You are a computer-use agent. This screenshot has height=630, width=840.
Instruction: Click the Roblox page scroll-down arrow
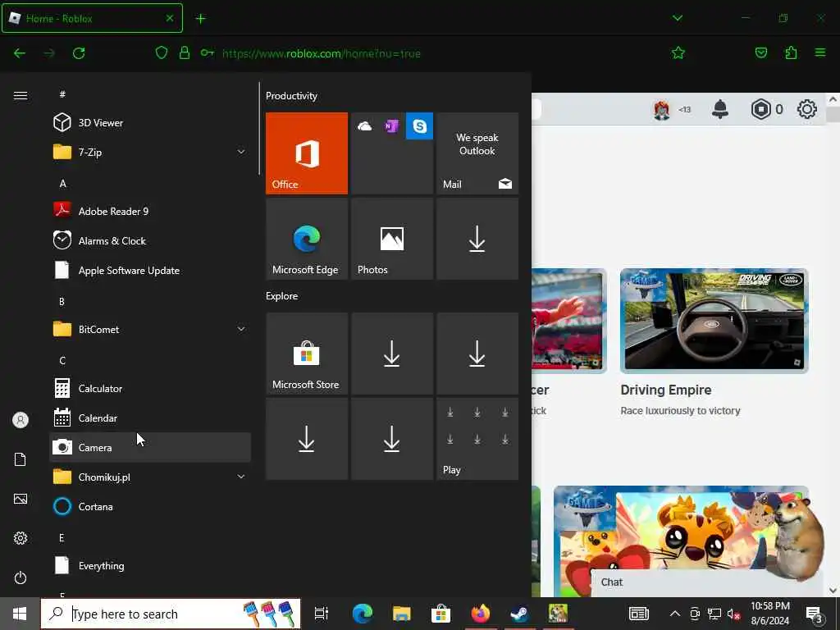point(833,591)
